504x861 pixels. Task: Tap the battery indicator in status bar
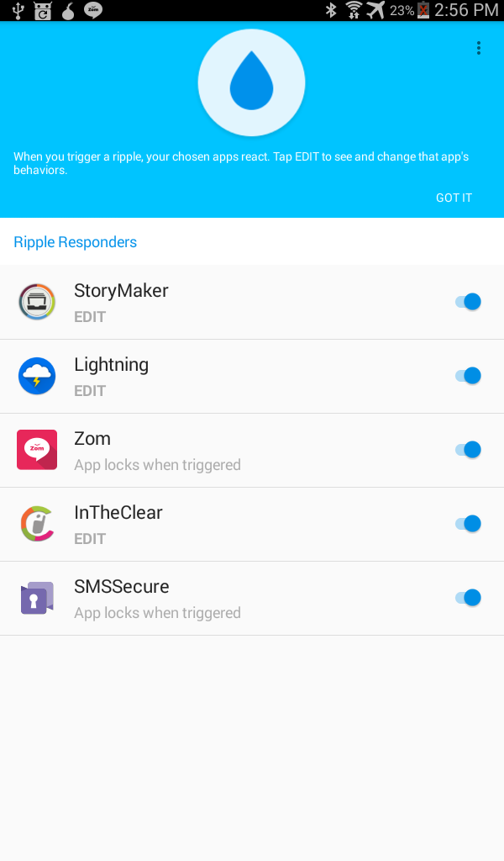423,10
